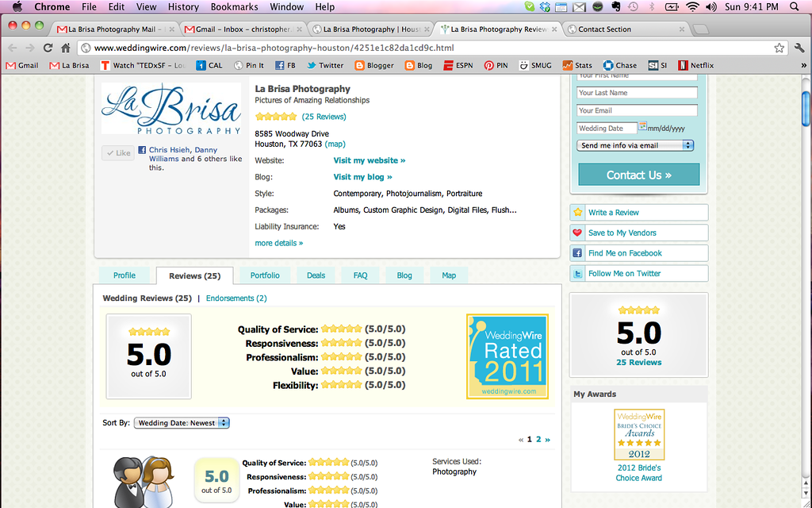Image resolution: width=812 pixels, height=508 pixels.
Task: Open the ESPN bookmark
Action: coord(458,65)
